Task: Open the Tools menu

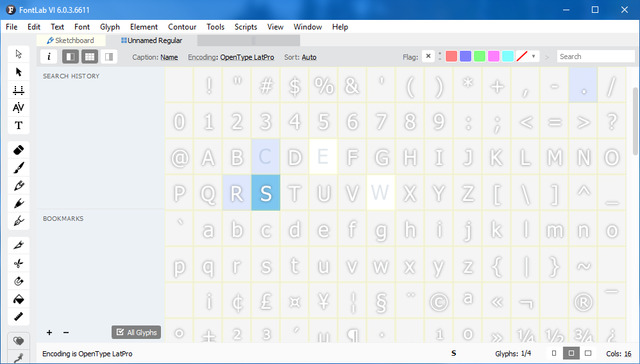Action: [x=215, y=27]
